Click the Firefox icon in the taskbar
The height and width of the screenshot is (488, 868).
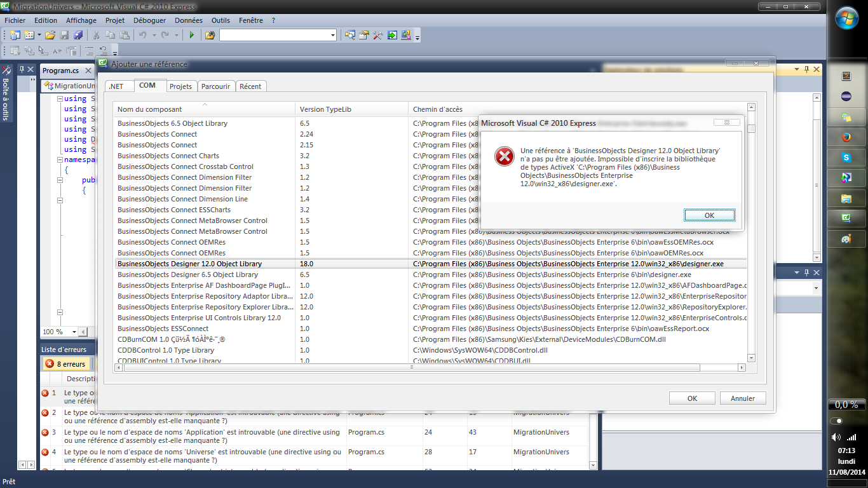pos(846,137)
